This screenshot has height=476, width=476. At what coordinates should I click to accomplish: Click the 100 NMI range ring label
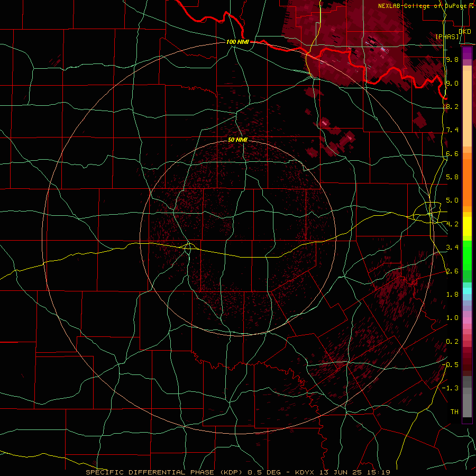coord(237,42)
